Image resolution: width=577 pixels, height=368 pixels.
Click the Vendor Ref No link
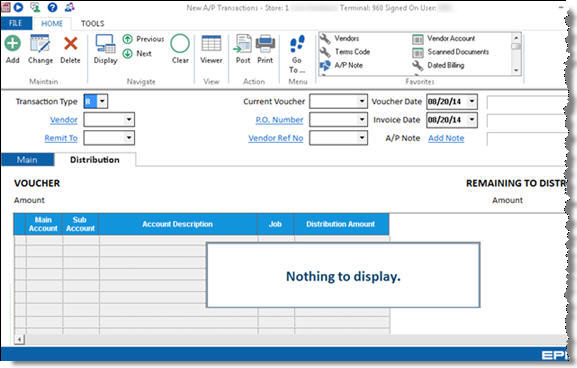point(276,138)
